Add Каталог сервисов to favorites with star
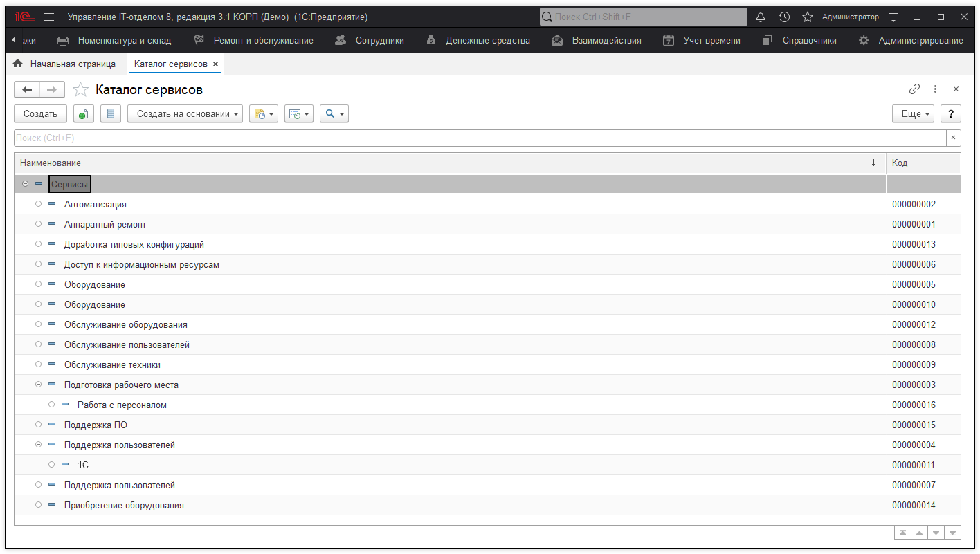The width and height of the screenshot is (980, 554). (81, 90)
